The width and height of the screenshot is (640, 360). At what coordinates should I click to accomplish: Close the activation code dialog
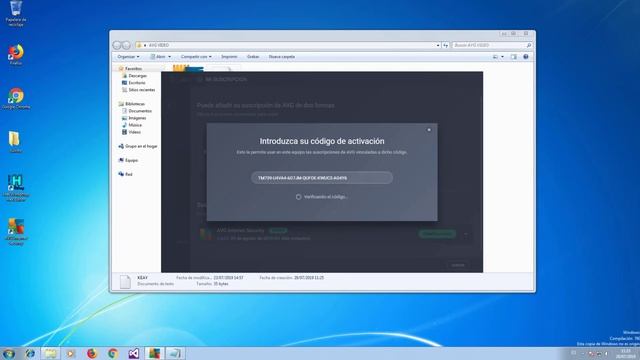(x=429, y=130)
